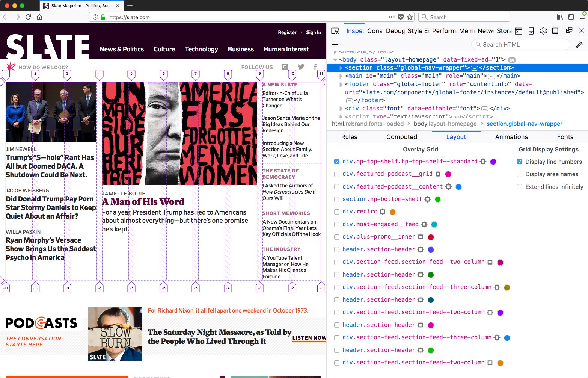View site security lock info
The height and width of the screenshot is (378, 588).
[103, 17]
